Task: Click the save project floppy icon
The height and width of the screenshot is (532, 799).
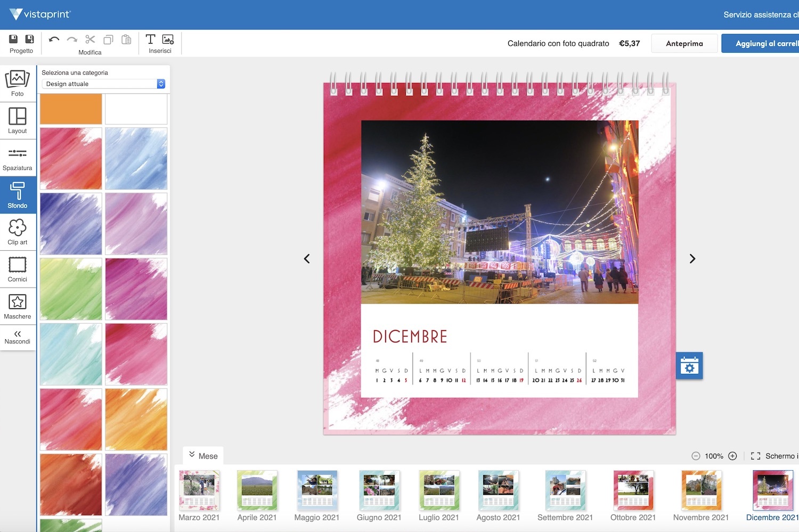Action: 13,39
